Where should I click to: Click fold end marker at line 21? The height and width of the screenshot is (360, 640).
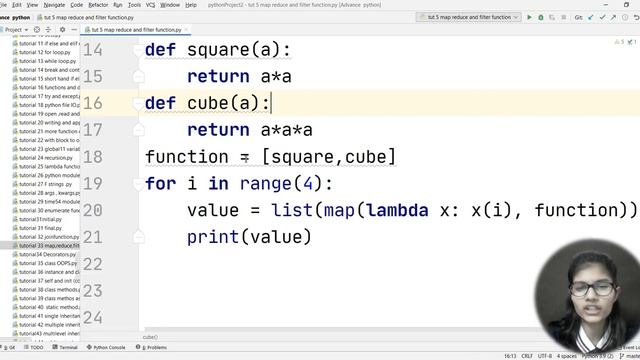point(138,237)
